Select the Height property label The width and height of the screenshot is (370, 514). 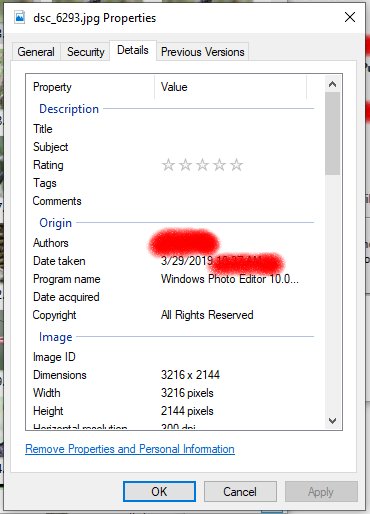click(x=48, y=411)
